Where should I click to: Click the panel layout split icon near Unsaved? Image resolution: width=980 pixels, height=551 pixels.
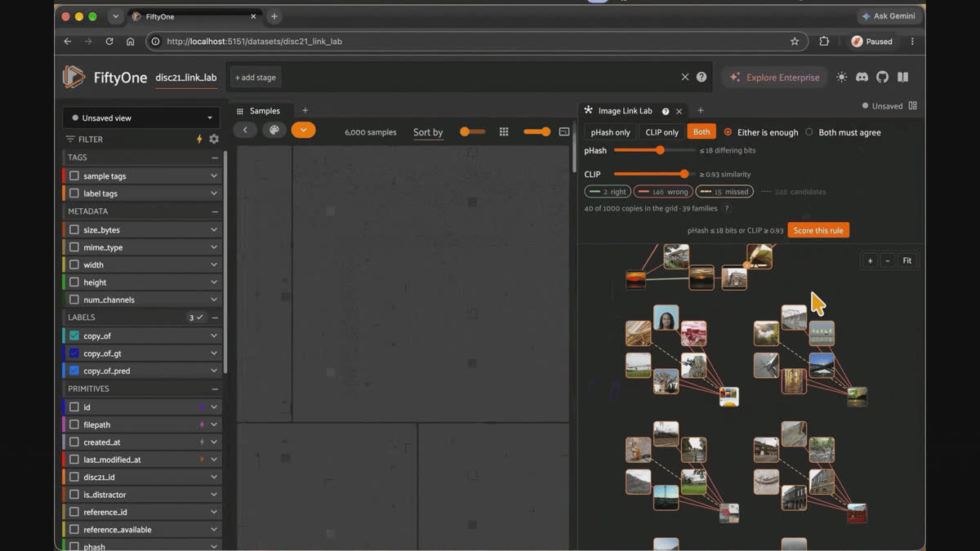tap(912, 105)
